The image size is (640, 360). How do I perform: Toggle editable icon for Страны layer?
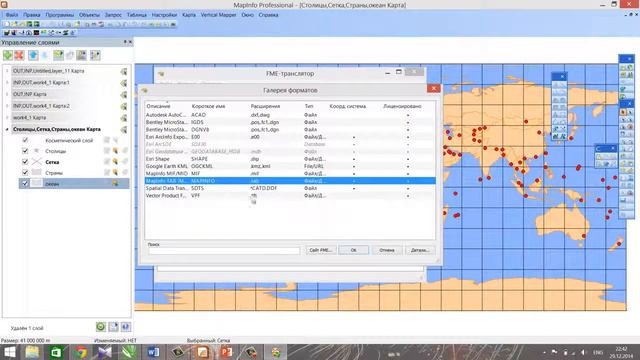tap(107, 173)
